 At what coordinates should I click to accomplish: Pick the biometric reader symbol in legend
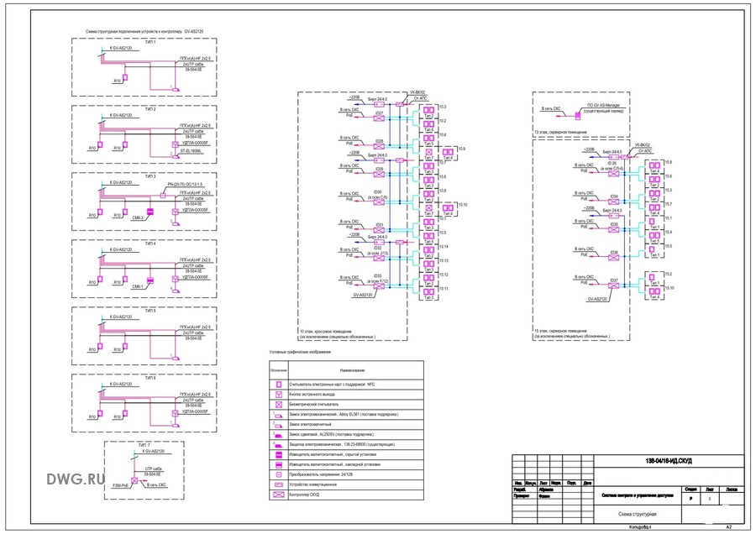(x=278, y=405)
